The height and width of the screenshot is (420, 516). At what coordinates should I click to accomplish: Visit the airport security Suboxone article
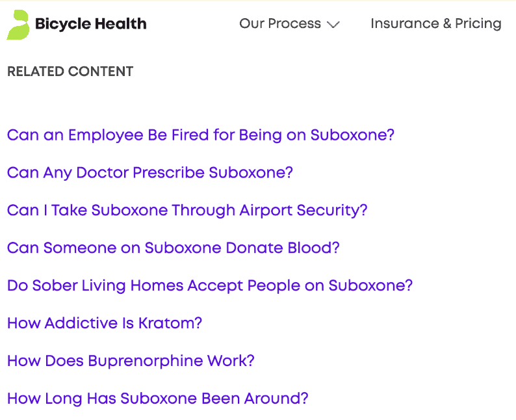(187, 211)
